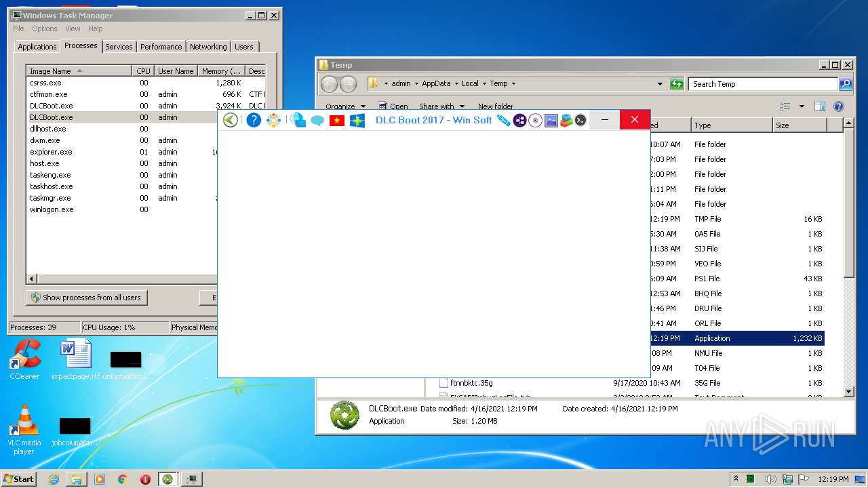The image size is (868, 488).
Task: Open the View menu in Task Manager
Action: (x=73, y=28)
